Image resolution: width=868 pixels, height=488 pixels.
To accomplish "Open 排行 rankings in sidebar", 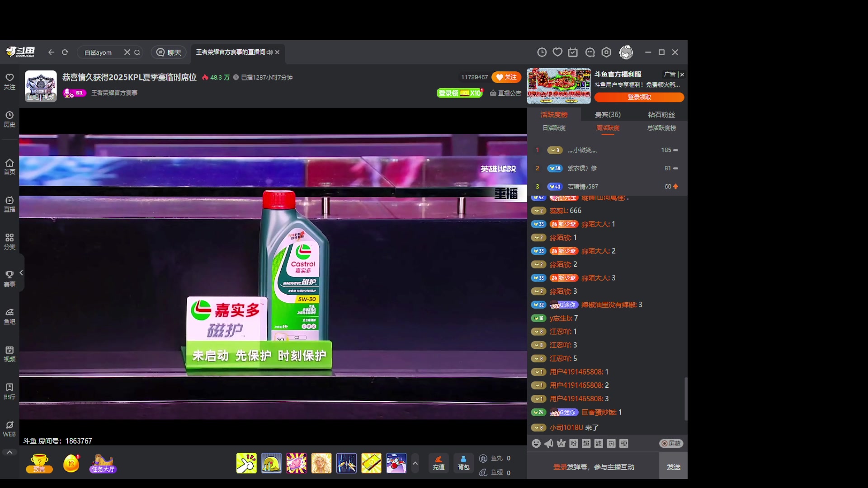I will [9, 392].
